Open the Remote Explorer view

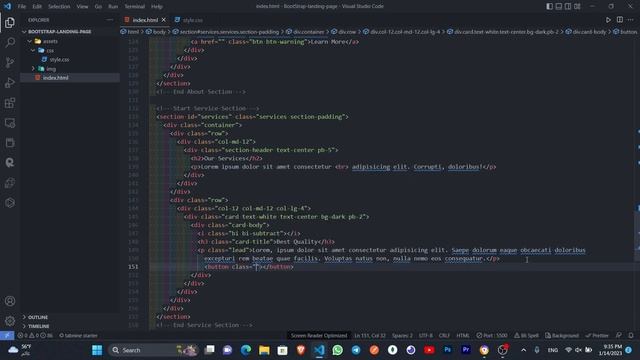pos(10,122)
